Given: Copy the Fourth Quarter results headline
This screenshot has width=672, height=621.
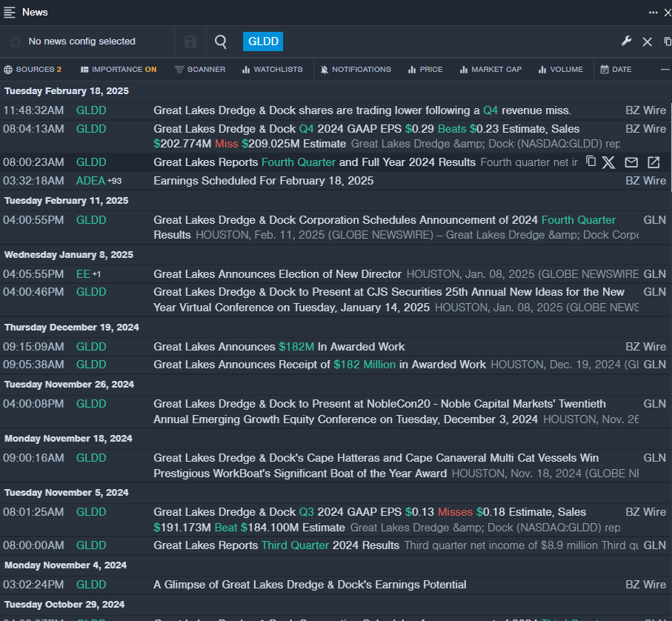Looking at the screenshot, I should [x=591, y=162].
